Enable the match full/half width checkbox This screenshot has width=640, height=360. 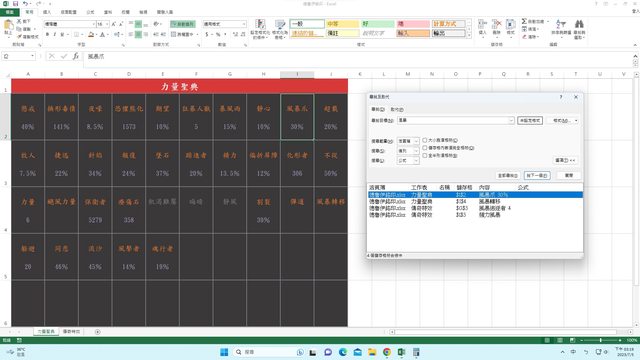[x=424, y=156]
